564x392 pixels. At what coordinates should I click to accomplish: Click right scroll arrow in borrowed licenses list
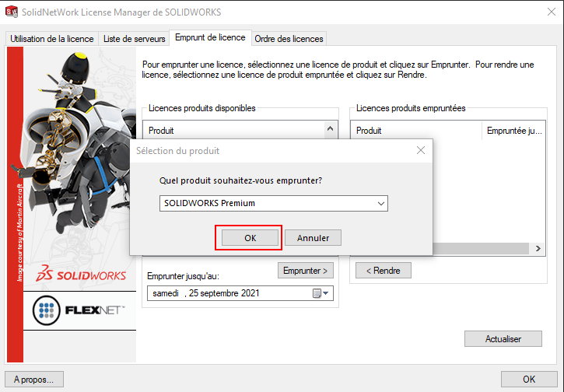pyautogui.click(x=538, y=249)
